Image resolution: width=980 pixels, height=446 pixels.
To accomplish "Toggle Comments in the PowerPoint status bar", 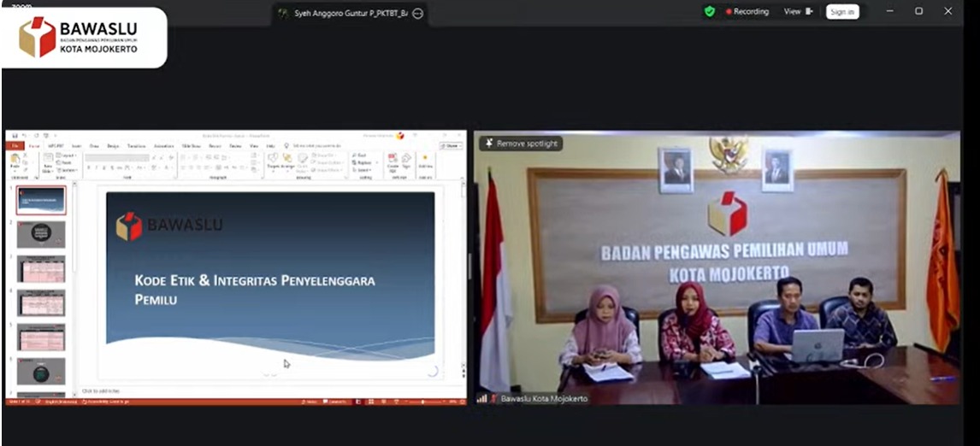I will click(335, 402).
